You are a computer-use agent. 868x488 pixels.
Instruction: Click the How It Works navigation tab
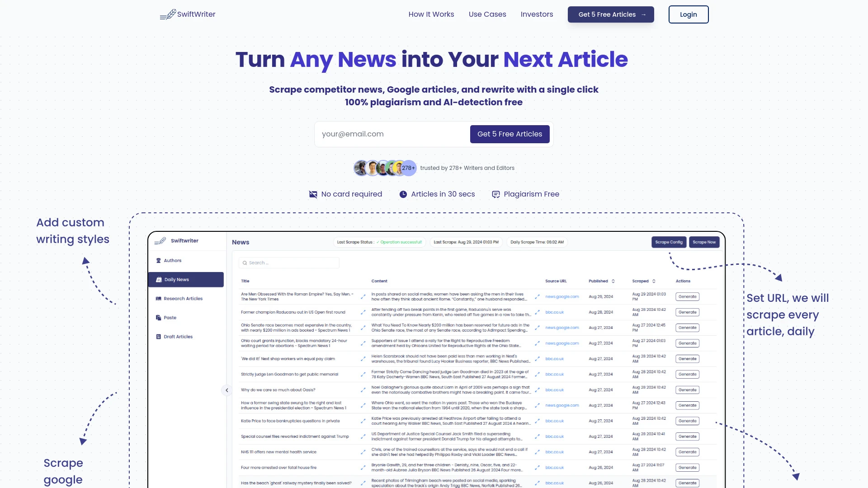[x=431, y=14]
